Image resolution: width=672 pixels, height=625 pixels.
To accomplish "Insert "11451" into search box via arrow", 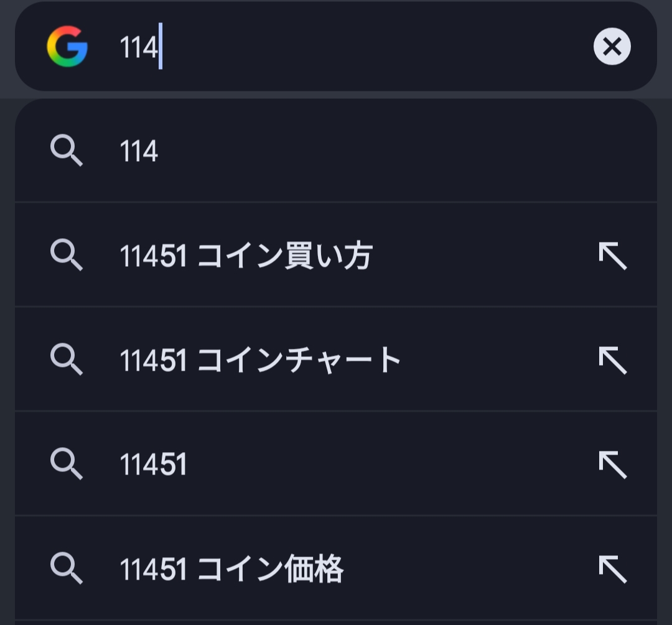I will 612,465.
